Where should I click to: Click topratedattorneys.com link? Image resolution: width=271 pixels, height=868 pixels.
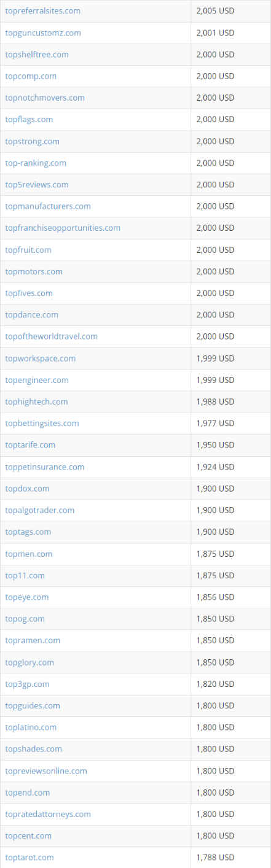coord(48,814)
